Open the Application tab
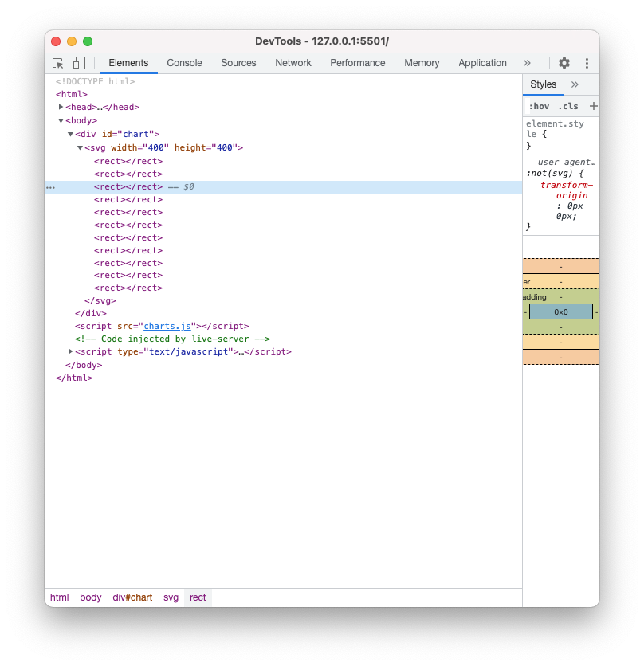 [482, 63]
